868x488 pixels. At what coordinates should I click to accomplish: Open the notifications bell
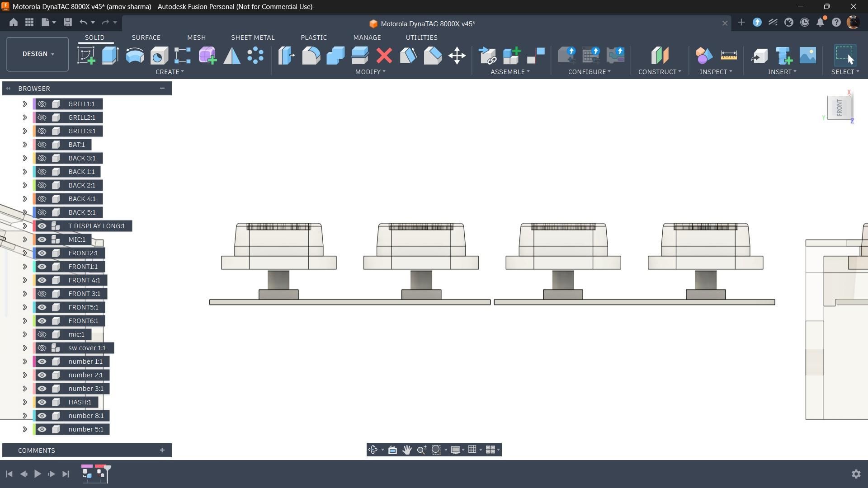point(821,22)
